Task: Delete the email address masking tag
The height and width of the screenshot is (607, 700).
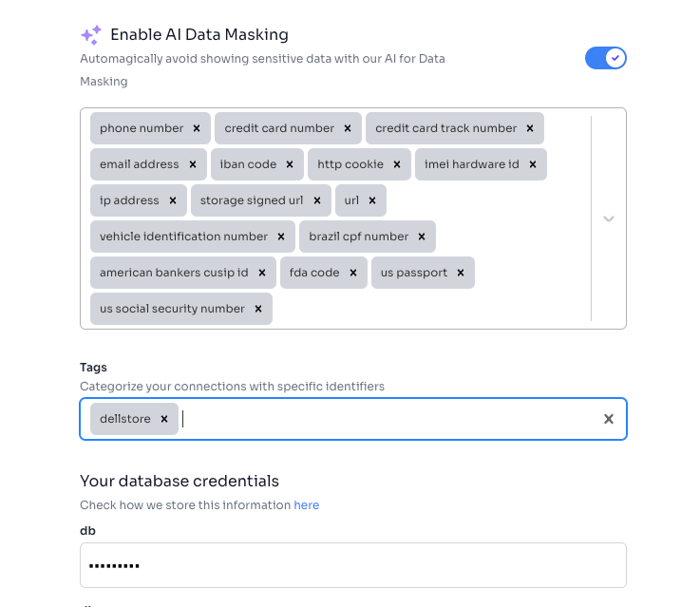Action: [x=193, y=164]
